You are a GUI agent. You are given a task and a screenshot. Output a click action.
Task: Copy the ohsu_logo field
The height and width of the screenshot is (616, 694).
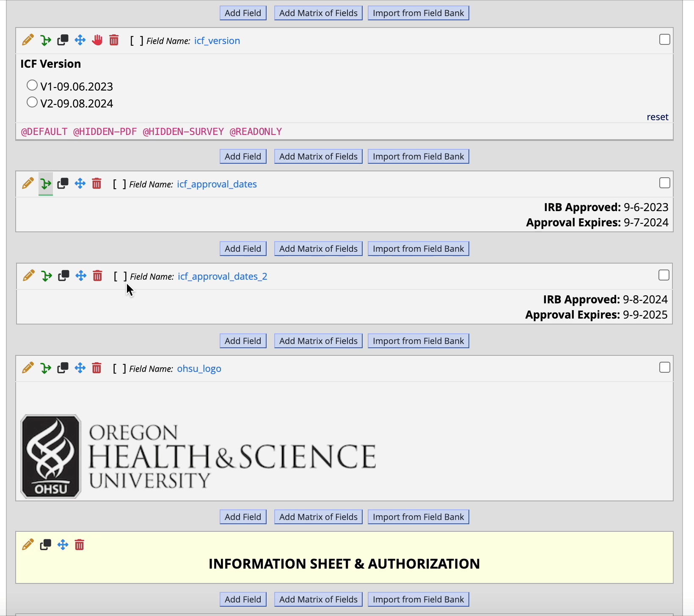point(63,368)
